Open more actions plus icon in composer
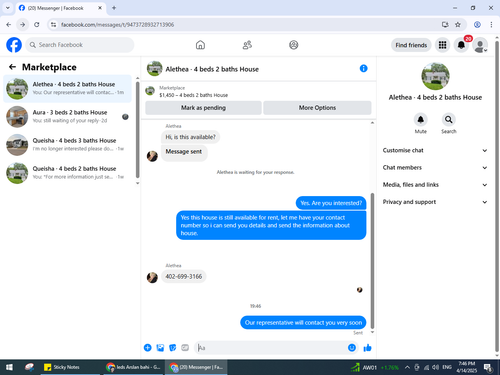 148,348
